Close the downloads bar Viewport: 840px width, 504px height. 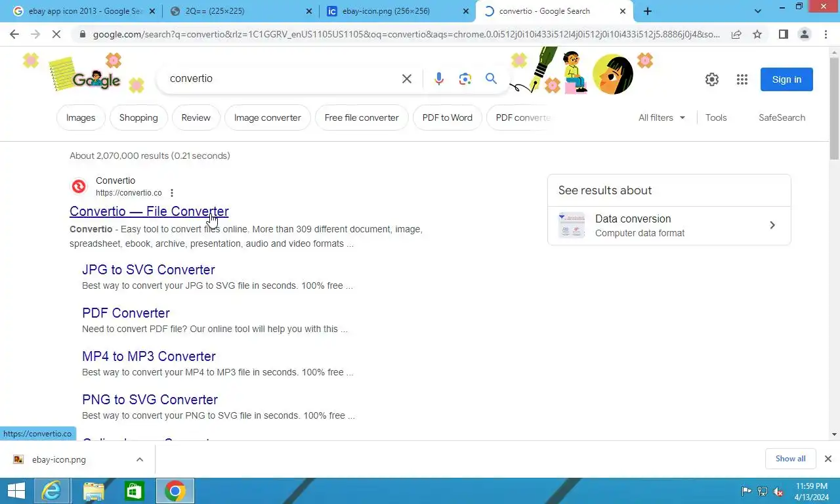828,459
